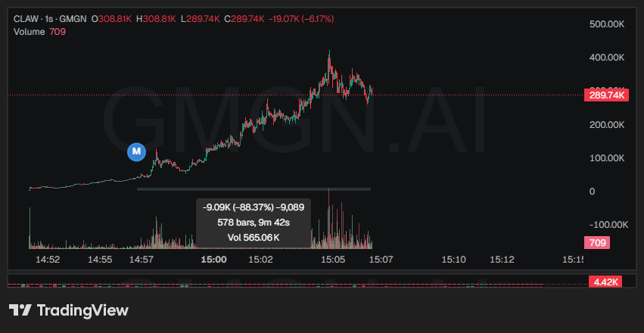Click the Volume indicator legend
This screenshot has height=333, width=644.
pyautogui.click(x=39, y=32)
